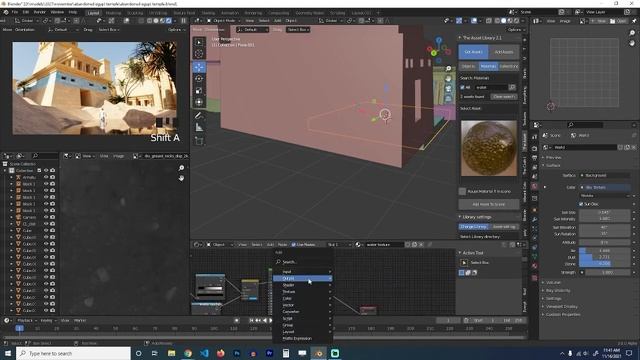This screenshot has width=640, height=360.
Task: Toggle visibility eye of Armature row in outliner
Action: point(46,177)
